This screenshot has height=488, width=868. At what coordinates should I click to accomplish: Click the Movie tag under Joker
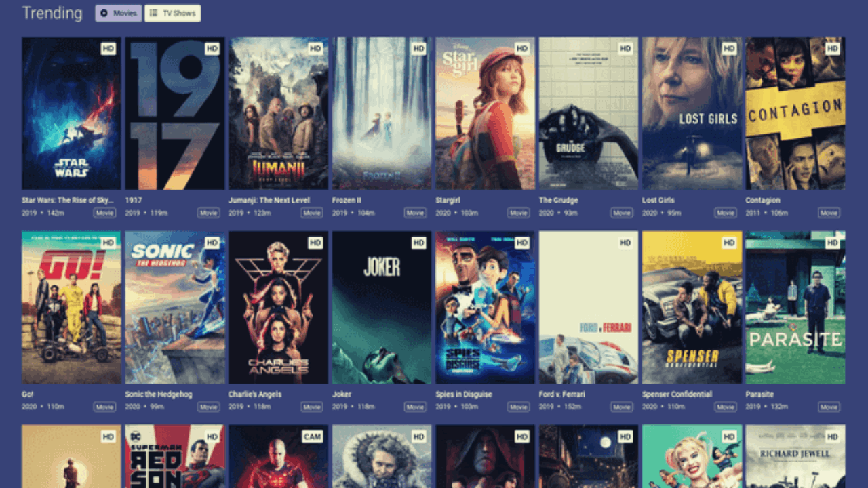pos(415,407)
